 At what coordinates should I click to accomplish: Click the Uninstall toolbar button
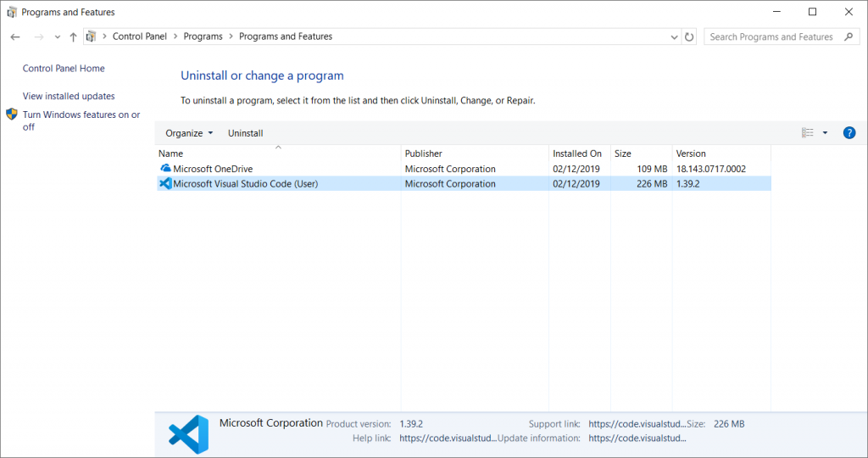tap(245, 133)
